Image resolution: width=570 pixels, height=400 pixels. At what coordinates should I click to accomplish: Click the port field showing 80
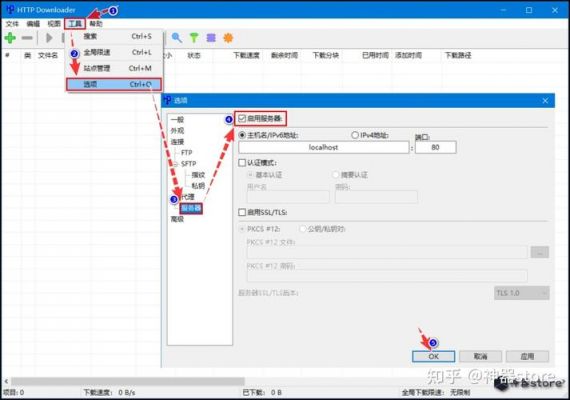coord(435,147)
